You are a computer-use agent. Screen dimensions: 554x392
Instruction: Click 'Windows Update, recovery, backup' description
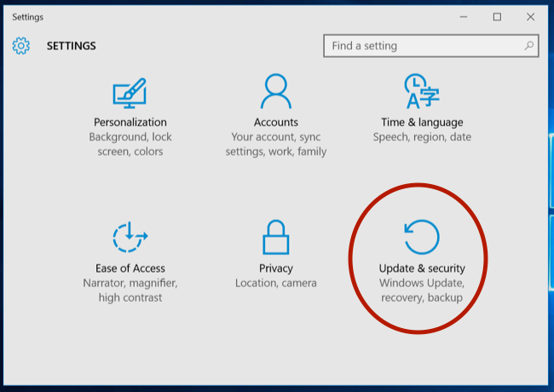pyautogui.click(x=422, y=290)
